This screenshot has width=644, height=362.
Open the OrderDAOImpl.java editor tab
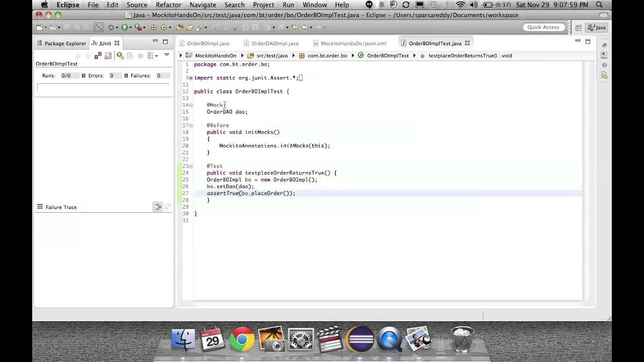(271, 43)
